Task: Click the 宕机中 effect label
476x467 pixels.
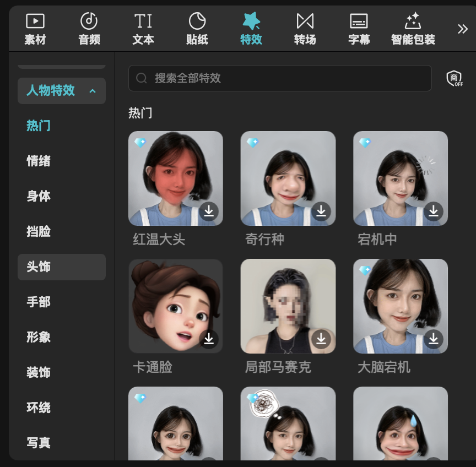Action: [377, 240]
